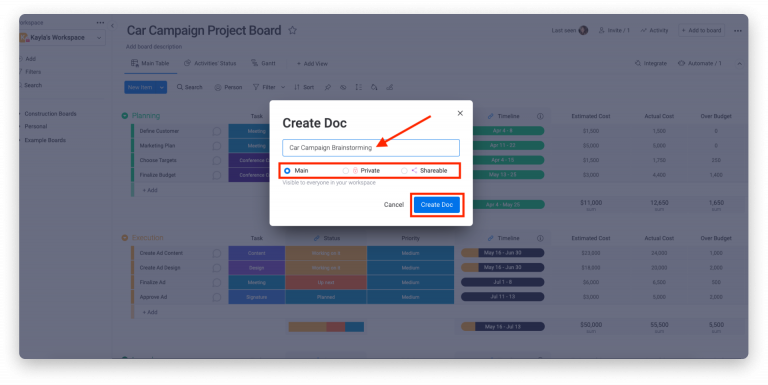Viewport: 768px width, 385px height.
Task: Open the Filter dropdown arrow
Action: coord(283,87)
